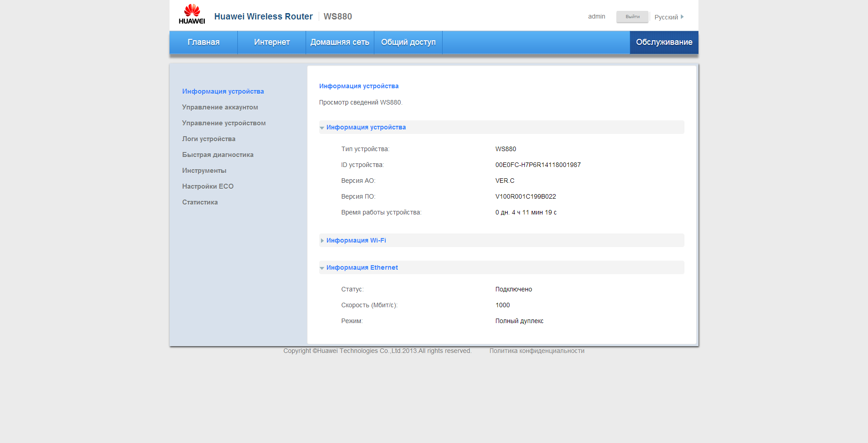Click the Huawei Wireless Router title
The width and height of the screenshot is (868, 443).
[264, 16]
